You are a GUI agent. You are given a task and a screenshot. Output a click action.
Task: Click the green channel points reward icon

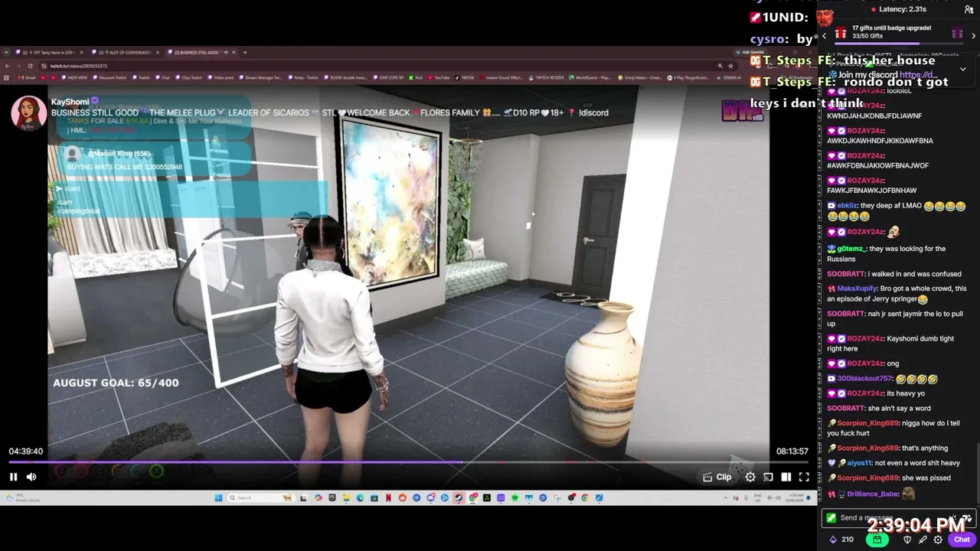click(x=877, y=540)
